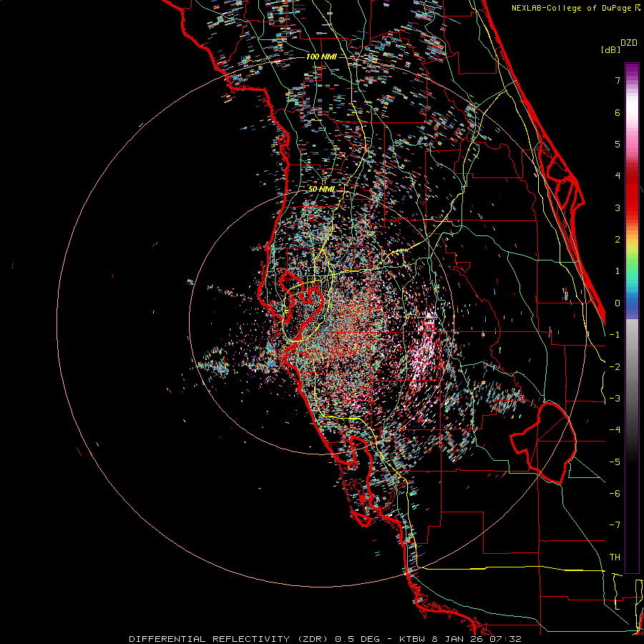Click the 5 value on the color scale
Image resolution: width=644 pixels, height=644 pixels.
[618, 144]
